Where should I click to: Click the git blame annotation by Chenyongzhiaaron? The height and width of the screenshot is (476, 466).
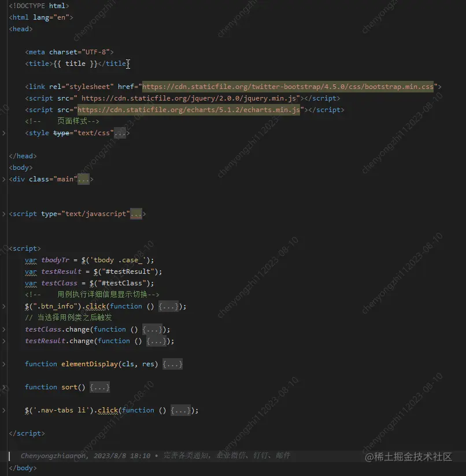(x=156, y=456)
